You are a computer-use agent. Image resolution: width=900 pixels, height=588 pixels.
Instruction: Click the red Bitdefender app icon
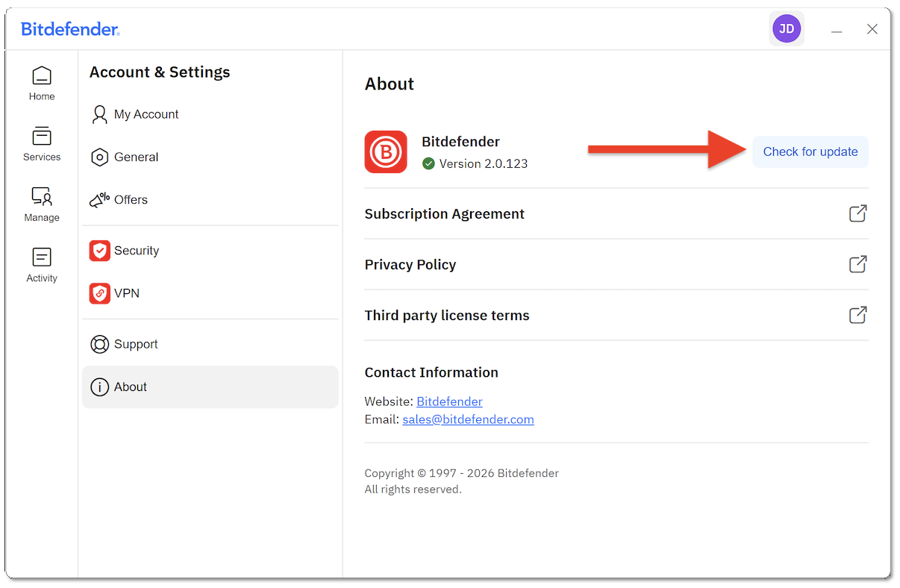pyautogui.click(x=386, y=152)
